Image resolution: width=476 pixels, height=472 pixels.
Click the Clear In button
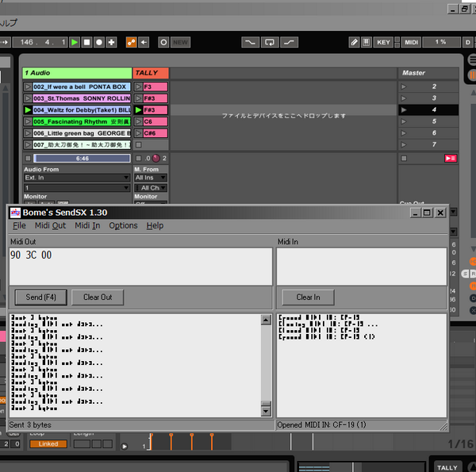(x=308, y=297)
